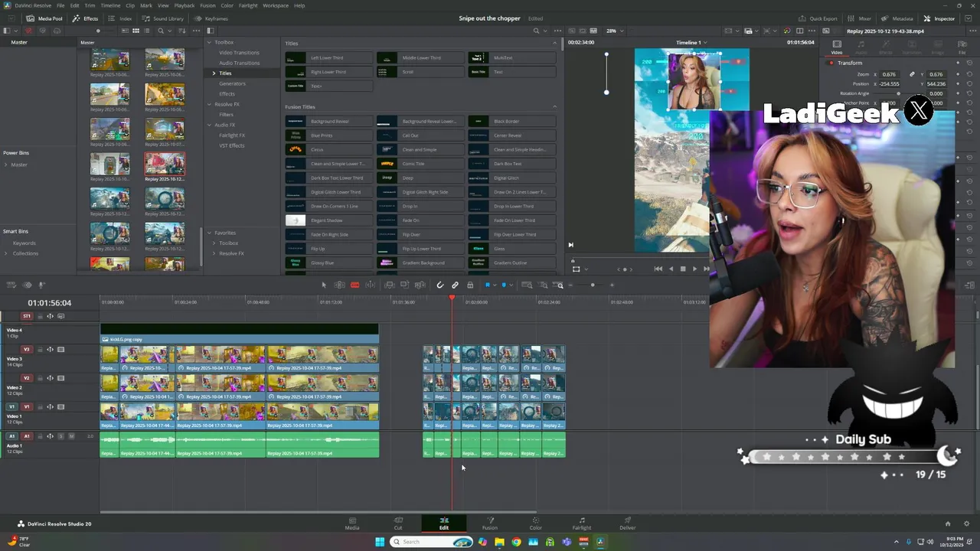Expand the Toolbox tree
The width and height of the screenshot is (980, 551).
tap(208, 42)
